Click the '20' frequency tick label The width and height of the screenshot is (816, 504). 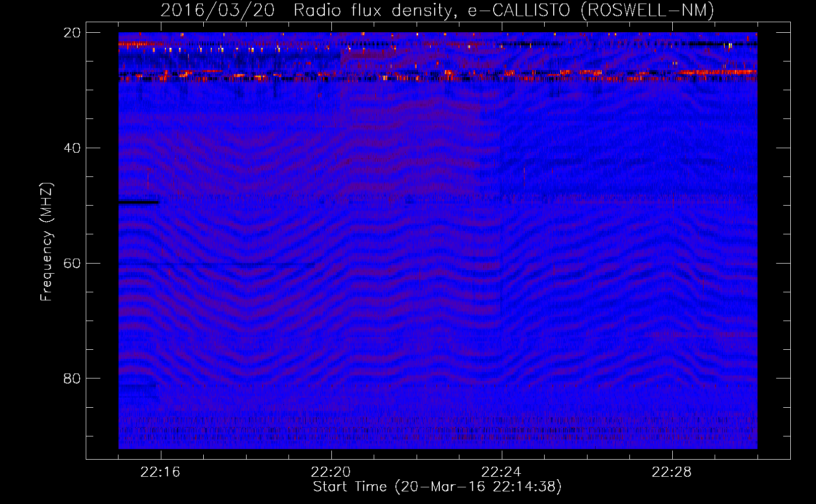[x=72, y=33]
